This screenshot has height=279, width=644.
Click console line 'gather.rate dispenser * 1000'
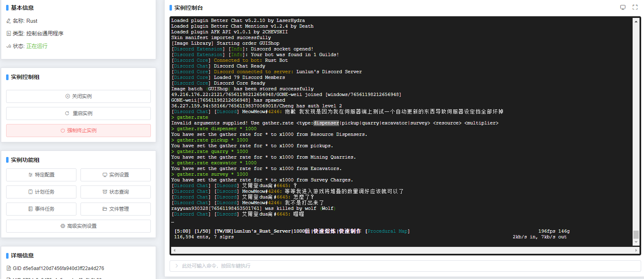click(x=214, y=129)
